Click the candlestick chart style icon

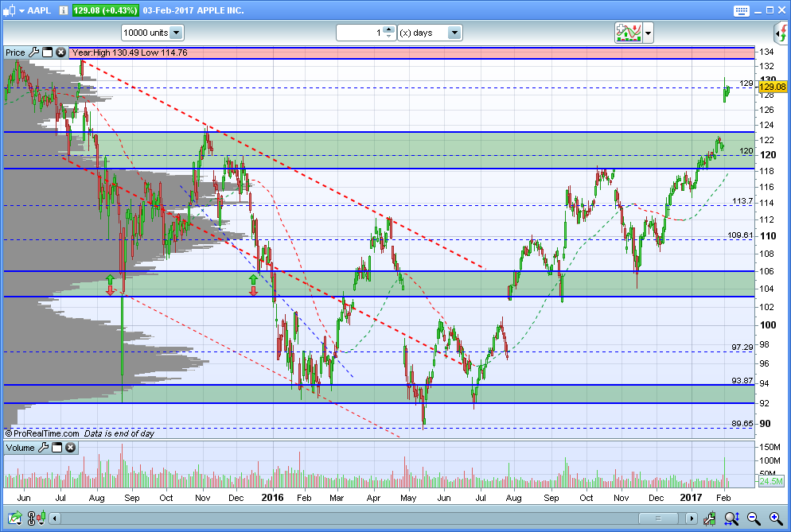(9, 10)
